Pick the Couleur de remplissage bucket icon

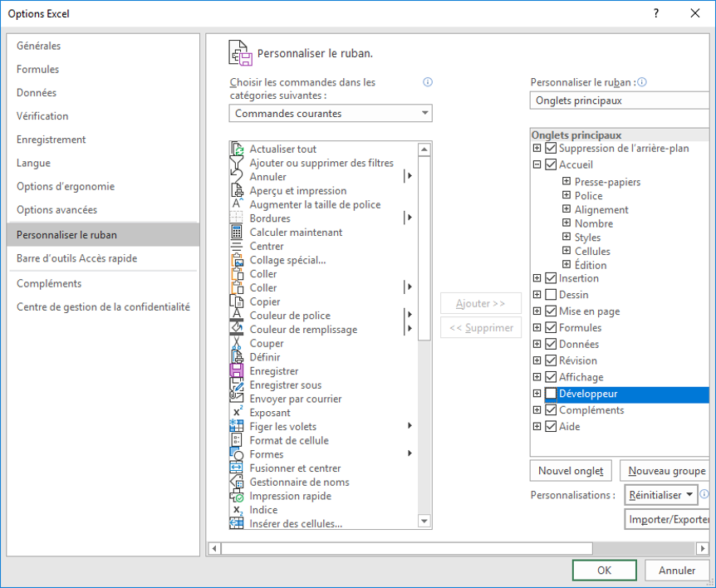click(x=237, y=329)
